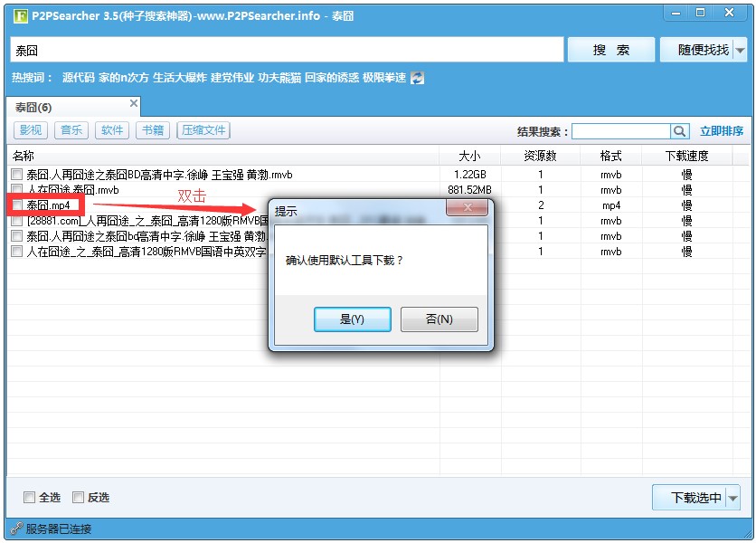Filter results by 书籍 category
The width and height of the screenshot is (756, 543).
coord(152,130)
